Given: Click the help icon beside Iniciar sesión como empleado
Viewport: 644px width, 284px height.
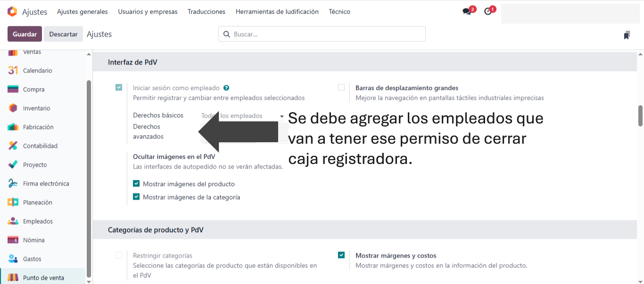Looking at the screenshot, I should [226, 88].
